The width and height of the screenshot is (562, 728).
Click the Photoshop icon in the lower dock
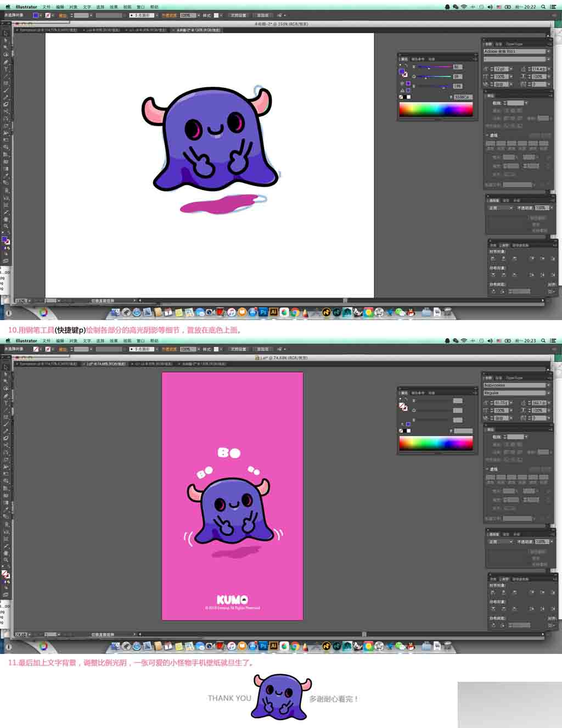263,646
